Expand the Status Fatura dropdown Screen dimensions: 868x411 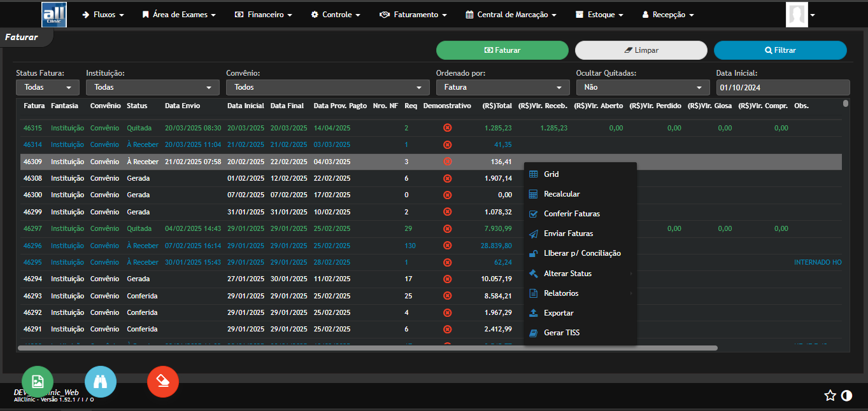pyautogui.click(x=48, y=87)
